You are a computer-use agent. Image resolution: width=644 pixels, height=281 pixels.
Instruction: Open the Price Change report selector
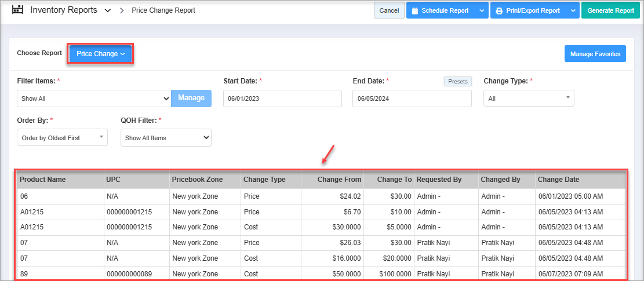coord(101,54)
